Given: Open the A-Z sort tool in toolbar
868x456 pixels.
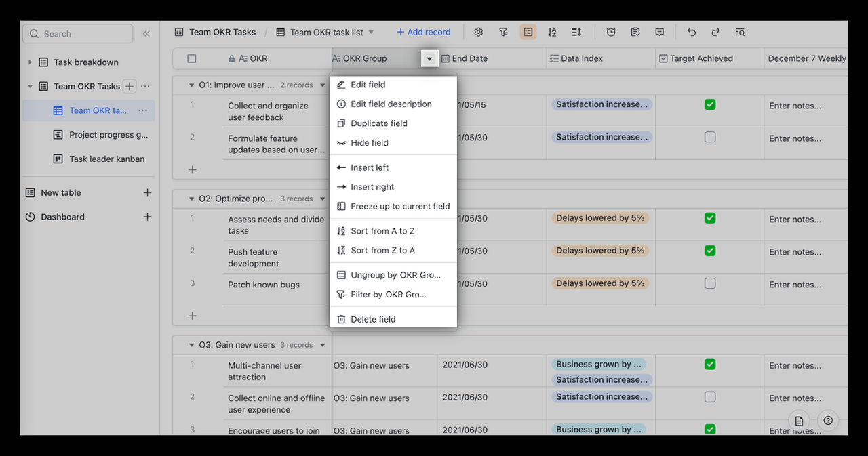Looking at the screenshot, I should pos(552,32).
